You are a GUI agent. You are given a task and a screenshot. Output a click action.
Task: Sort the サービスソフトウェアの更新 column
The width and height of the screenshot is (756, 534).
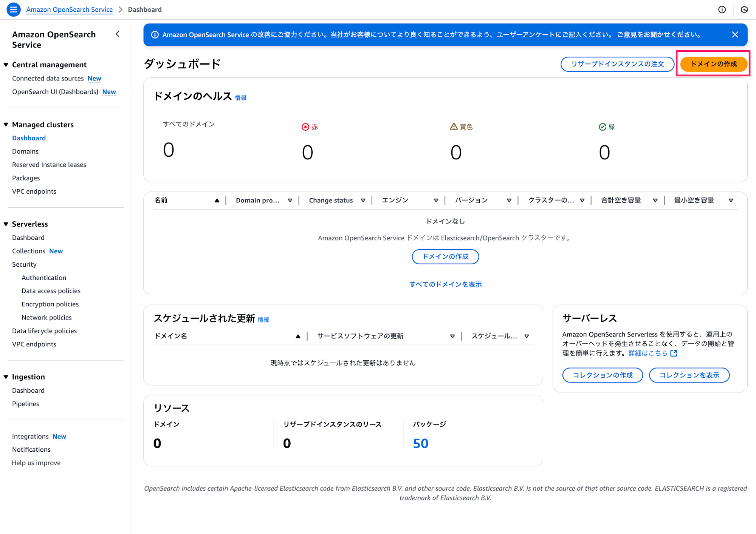point(452,336)
